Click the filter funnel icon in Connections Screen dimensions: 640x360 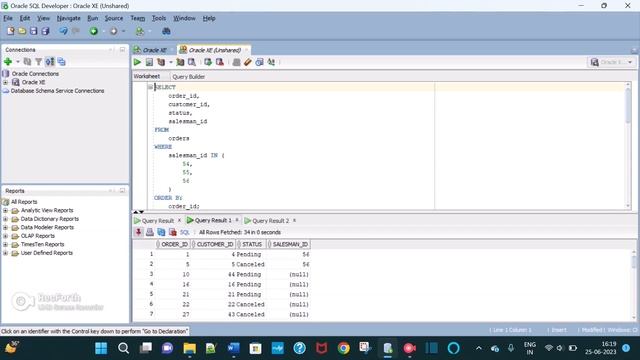click(x=38, y=62)
